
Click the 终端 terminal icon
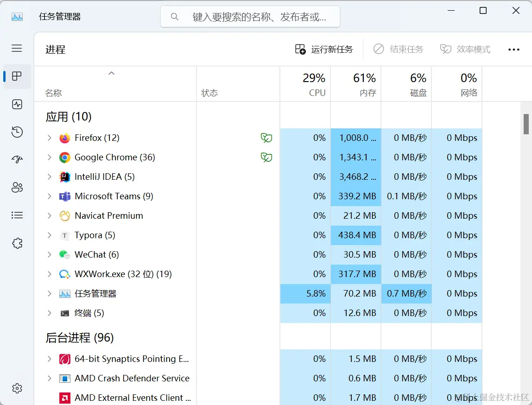(x=64, y=313)
